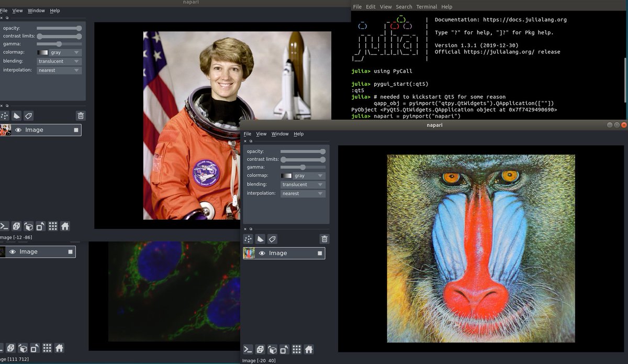Open blending dropdown in the astronaut window
Screen dimensions: 628x364
point(59,61)
